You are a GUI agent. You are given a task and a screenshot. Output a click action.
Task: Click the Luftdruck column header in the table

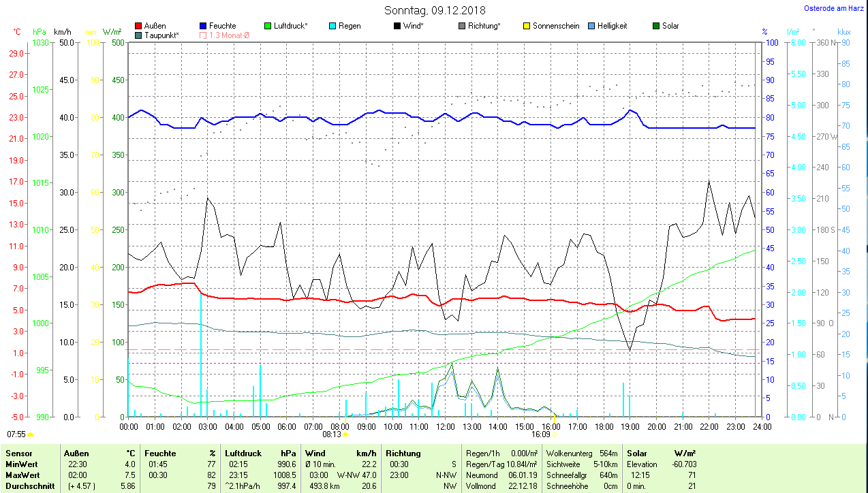243,453
